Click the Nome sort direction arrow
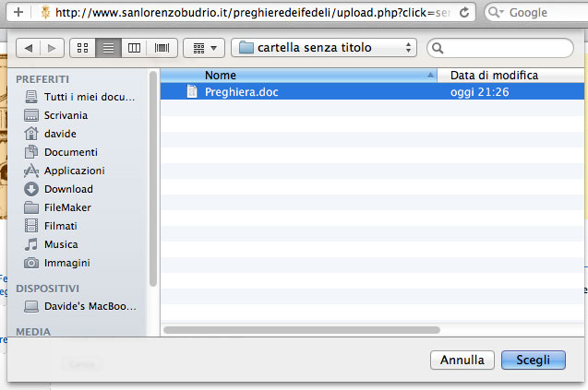The image size is (588, 390). [x=430, y=76]
